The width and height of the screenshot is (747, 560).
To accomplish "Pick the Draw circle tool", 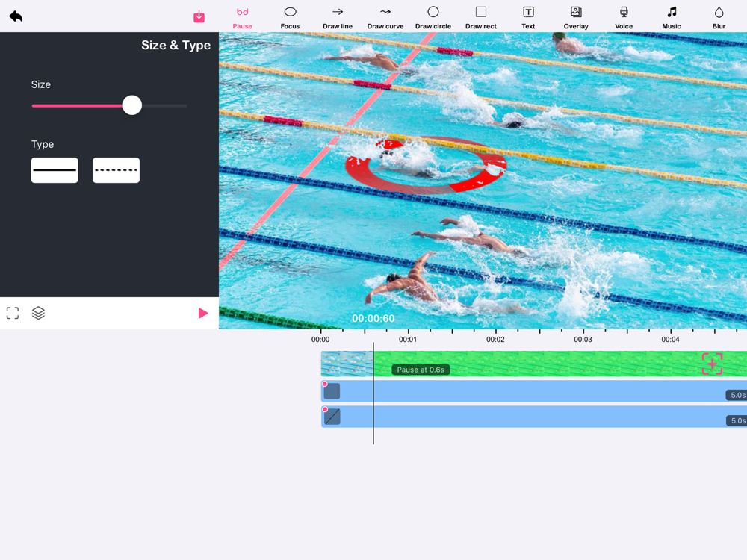I will (433, 18).
